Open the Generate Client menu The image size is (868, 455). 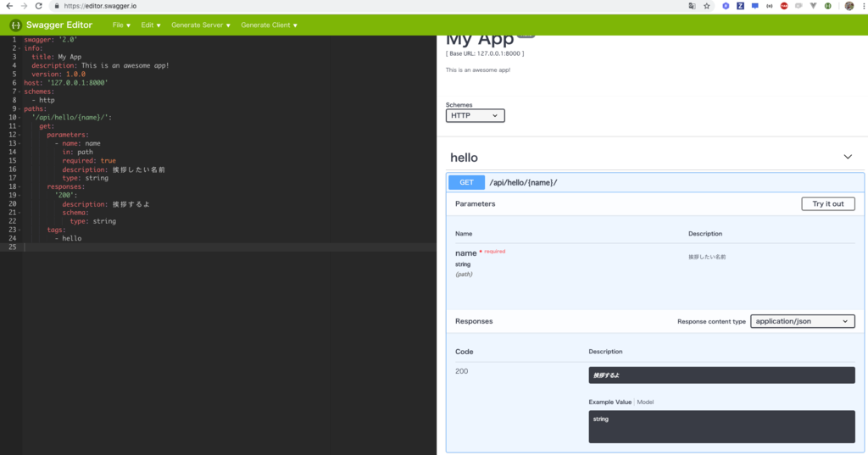coord(269,25)
